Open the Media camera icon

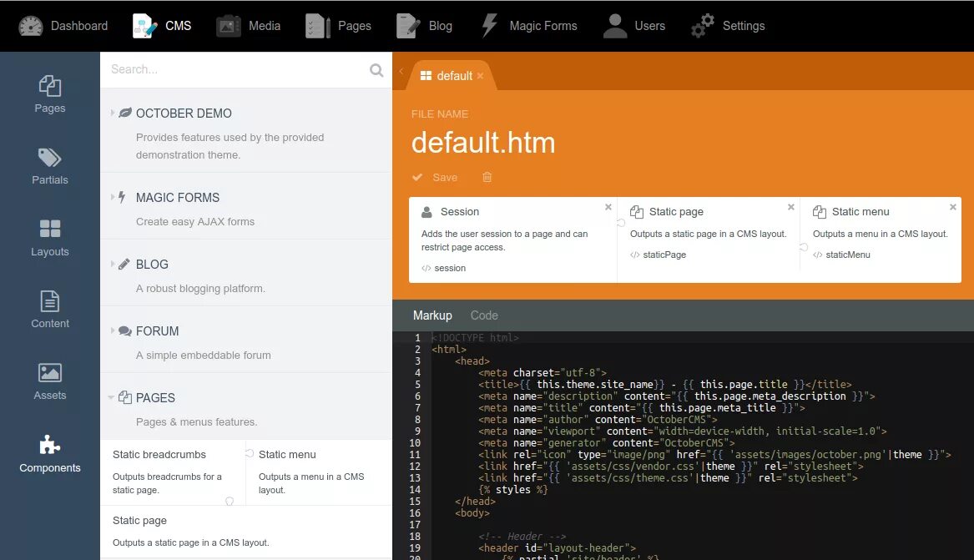click(228, 26)
